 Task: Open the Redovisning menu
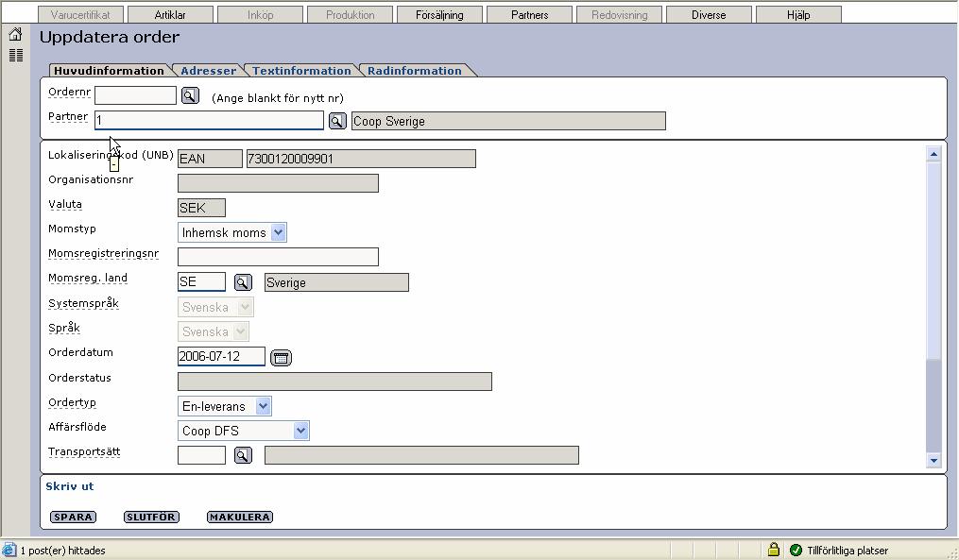(x=620, y=15)
